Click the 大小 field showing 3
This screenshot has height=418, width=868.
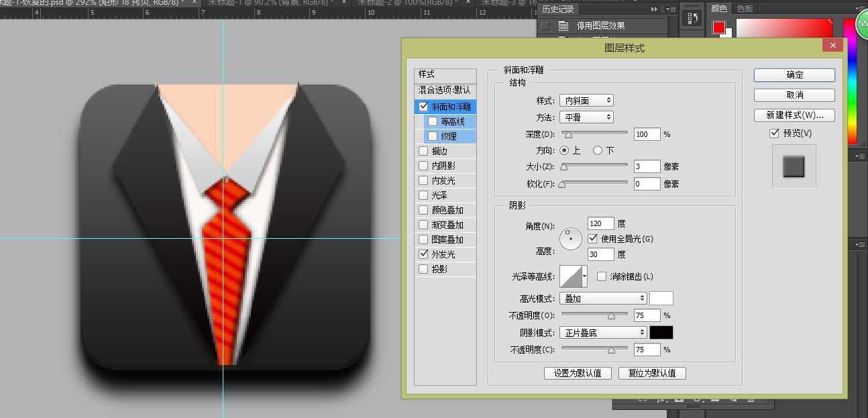pyautogui.click(x=647, y=166)
